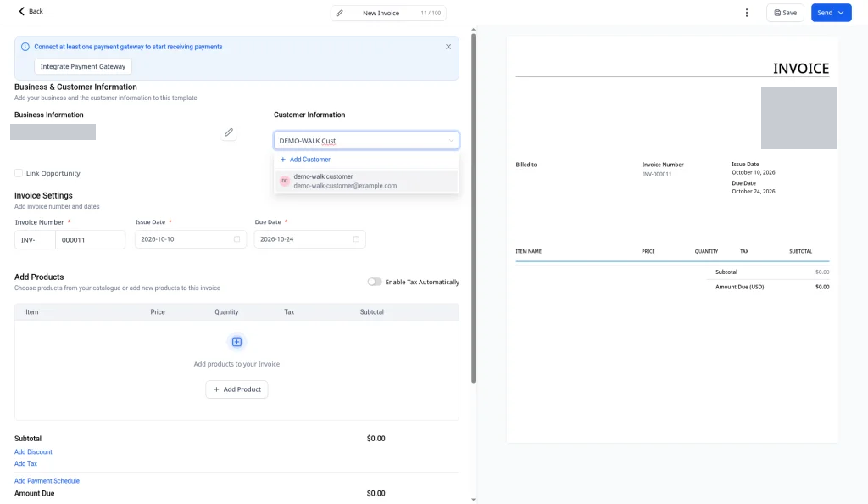The width and height of the screenshot is (868, 504).
Task: Click October 24, 2026 in preview
Action: [x=754, y=191]
